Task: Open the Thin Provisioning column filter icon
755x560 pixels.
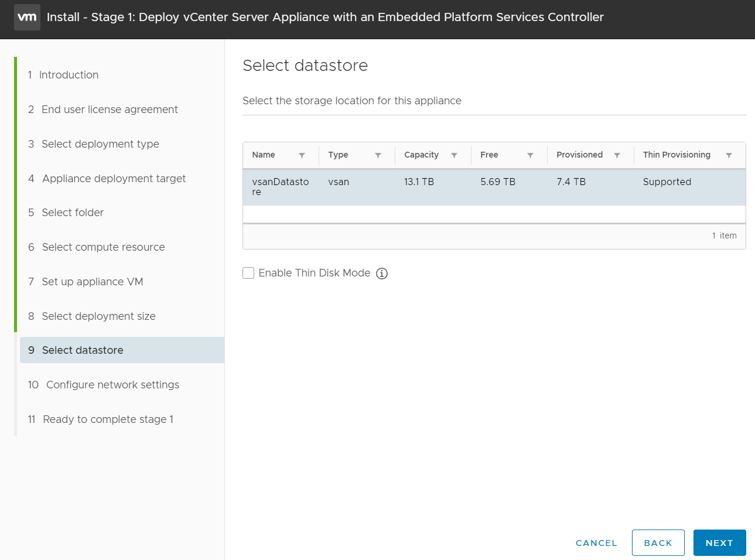Action: (729, 155)
